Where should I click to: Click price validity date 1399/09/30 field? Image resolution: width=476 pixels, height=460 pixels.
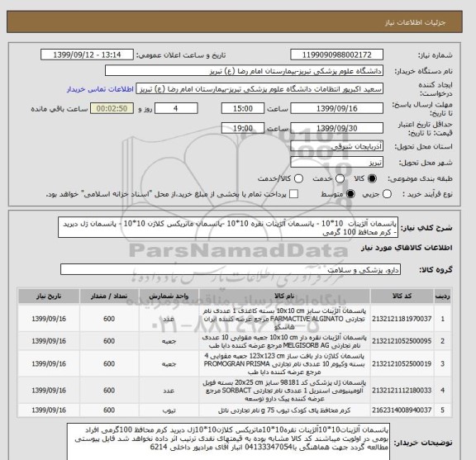coord(336,128)
